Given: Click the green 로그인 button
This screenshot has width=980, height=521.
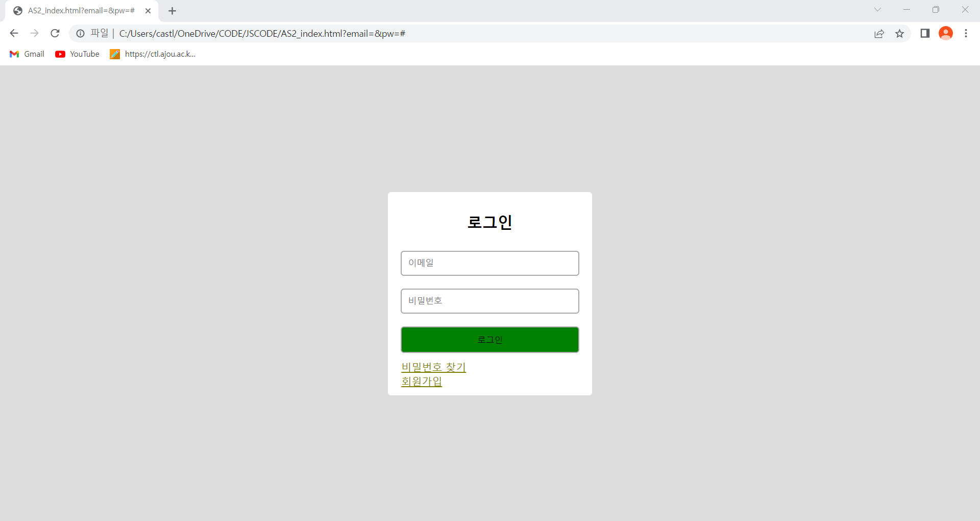Looking at the screenshot, I should point(489,339).
